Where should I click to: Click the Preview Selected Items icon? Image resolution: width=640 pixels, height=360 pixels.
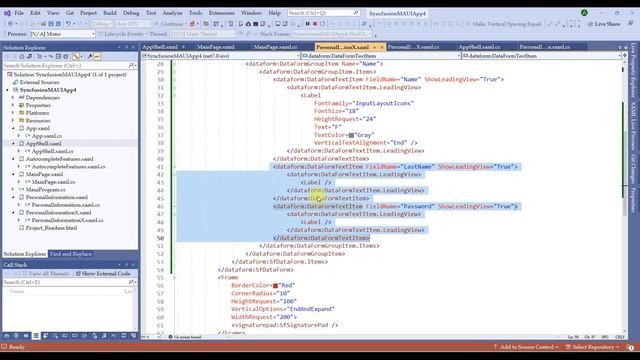(97, 56)
